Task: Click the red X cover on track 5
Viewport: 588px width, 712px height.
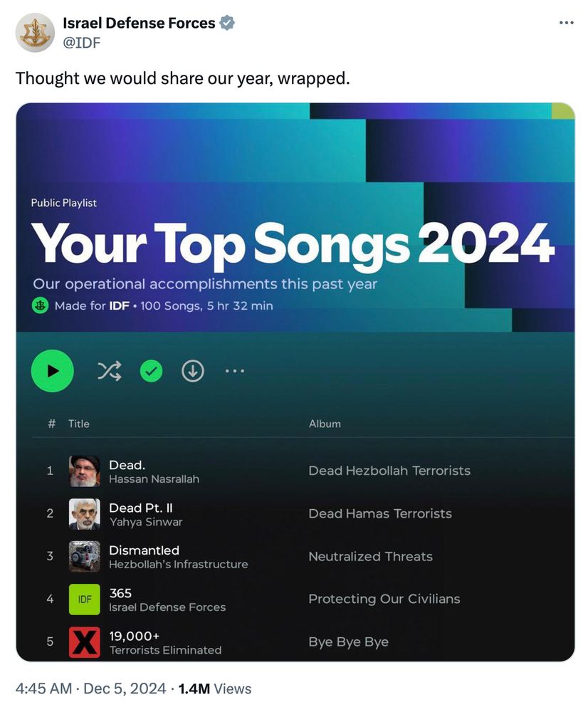Action: point(85,642)
